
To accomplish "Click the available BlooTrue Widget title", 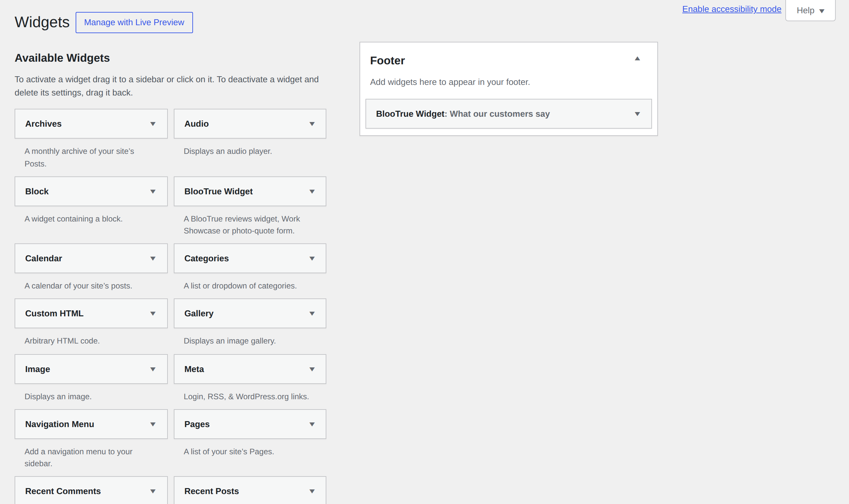I will 219,192.
